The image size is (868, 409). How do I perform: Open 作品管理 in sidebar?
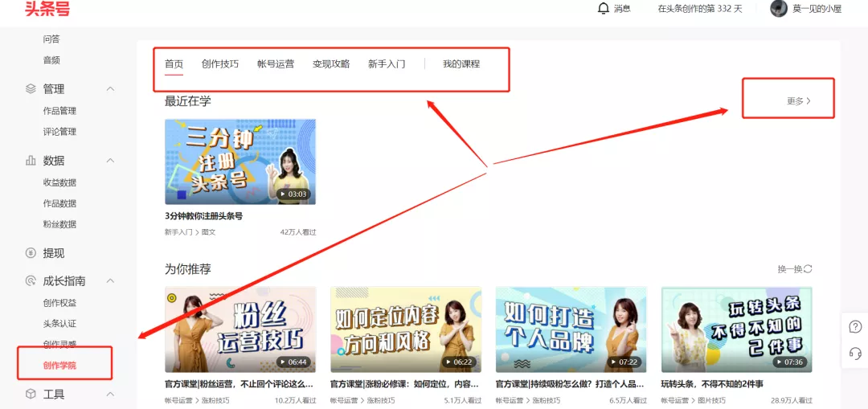click(59, 111)
